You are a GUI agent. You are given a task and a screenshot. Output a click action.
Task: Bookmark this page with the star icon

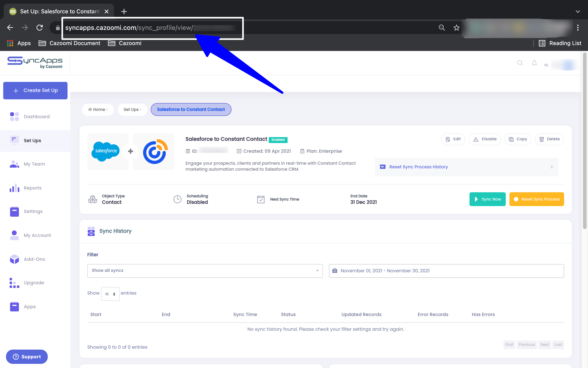tap(457, 28)
